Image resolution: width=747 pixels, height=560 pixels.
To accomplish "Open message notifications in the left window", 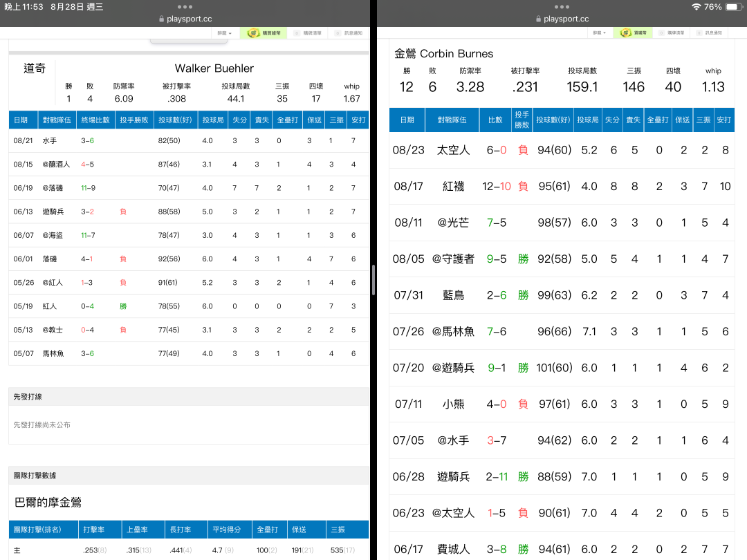I will 349,33.
